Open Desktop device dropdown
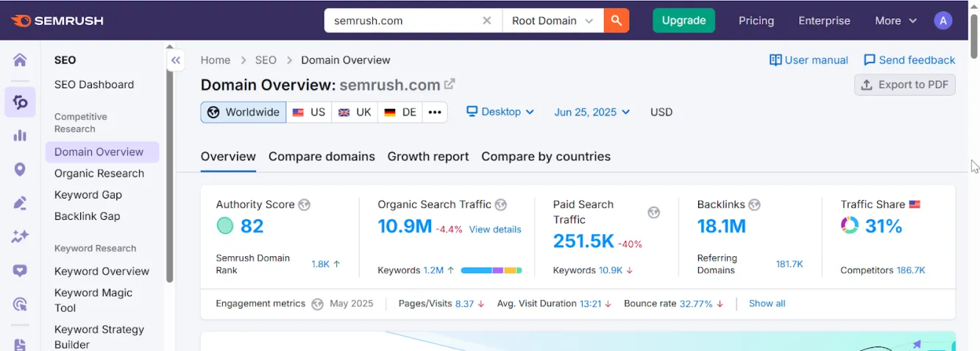Image resolution: width=980 pixels, height=351 pixels. [500, 112]
